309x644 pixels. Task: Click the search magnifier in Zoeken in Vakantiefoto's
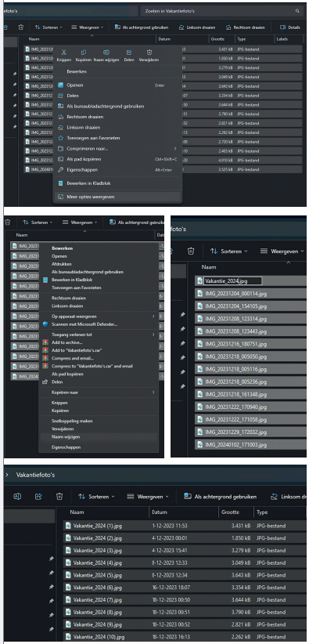coord(297,11)
